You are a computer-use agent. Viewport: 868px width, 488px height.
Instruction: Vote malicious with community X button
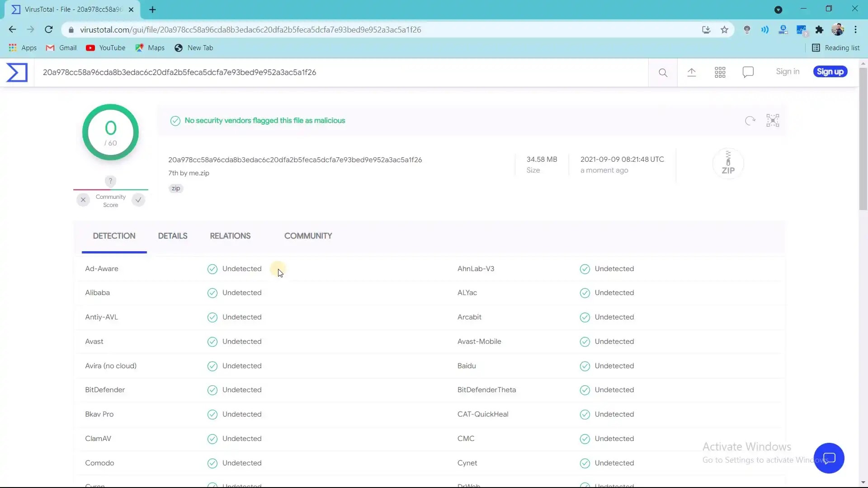pyautogui.click(x=83, y=200)
